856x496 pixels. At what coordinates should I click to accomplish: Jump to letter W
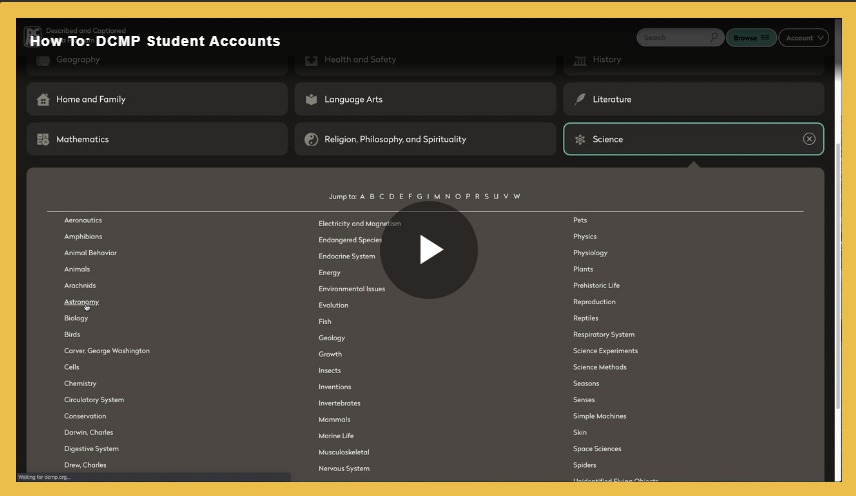516,196
